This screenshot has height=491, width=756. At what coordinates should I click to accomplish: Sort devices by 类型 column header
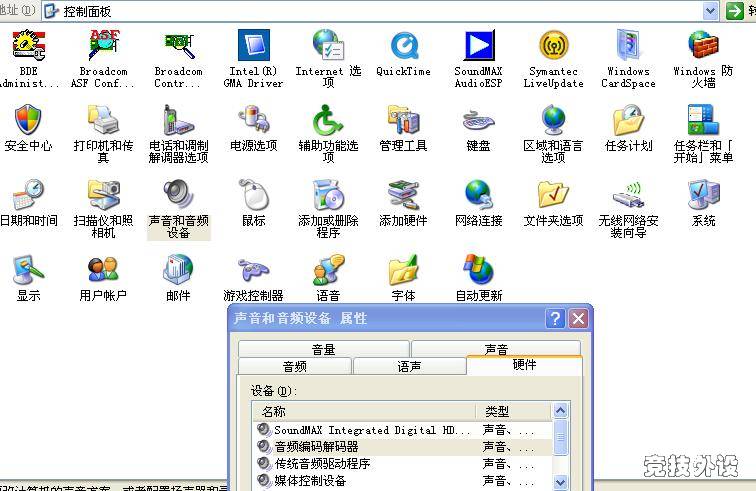point(513,411)
